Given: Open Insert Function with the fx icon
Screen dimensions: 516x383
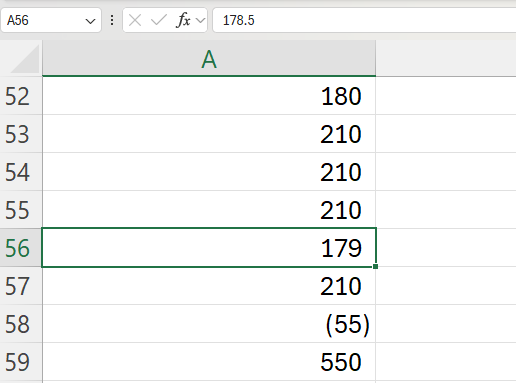Looking at the screenshot, I should (183, 20).
